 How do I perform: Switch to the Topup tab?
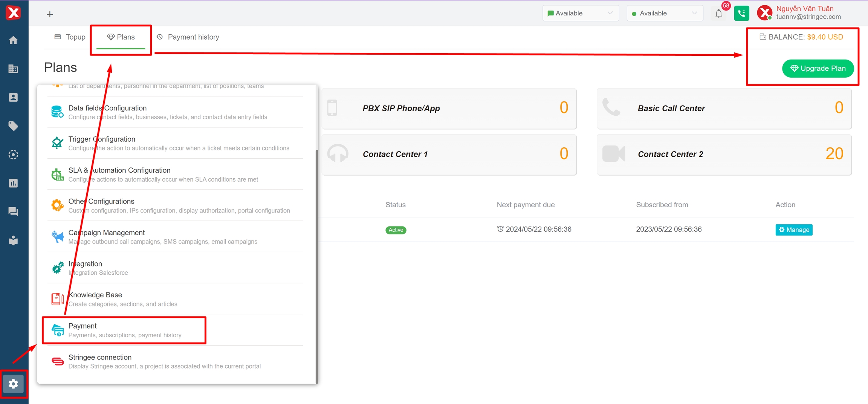click(x=70, y=37)
